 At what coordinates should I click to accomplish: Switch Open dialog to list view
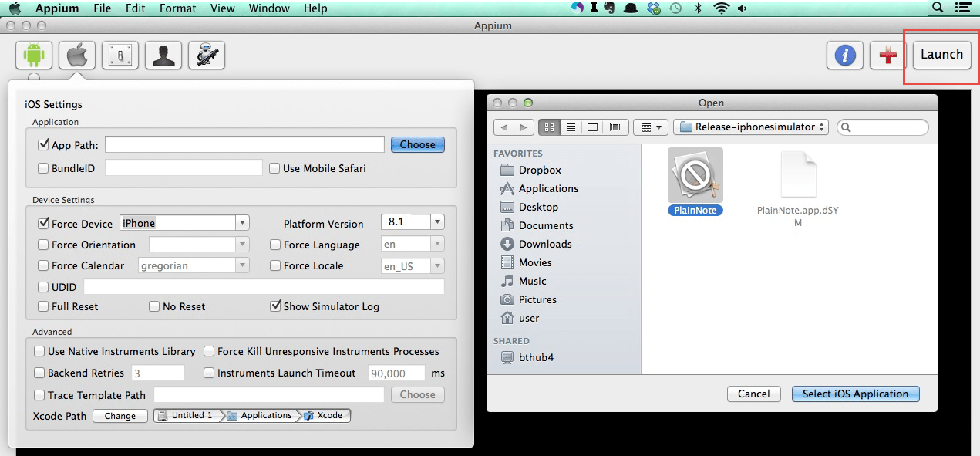pos(571,127)
